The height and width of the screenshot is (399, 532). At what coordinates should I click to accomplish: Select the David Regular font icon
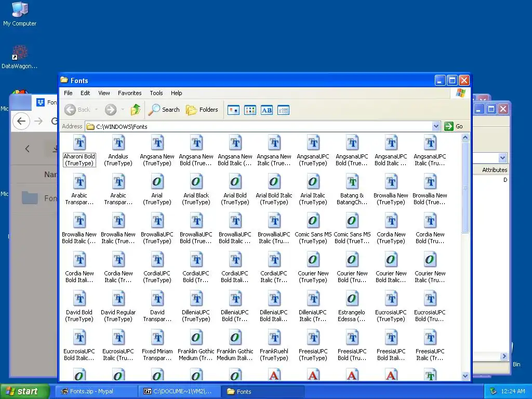[118, 299]
